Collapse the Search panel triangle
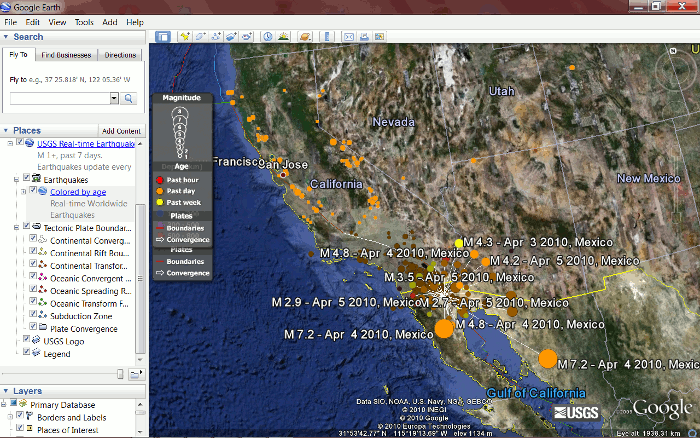The height and width of the screenshot is (438, 700). point(6,37)
